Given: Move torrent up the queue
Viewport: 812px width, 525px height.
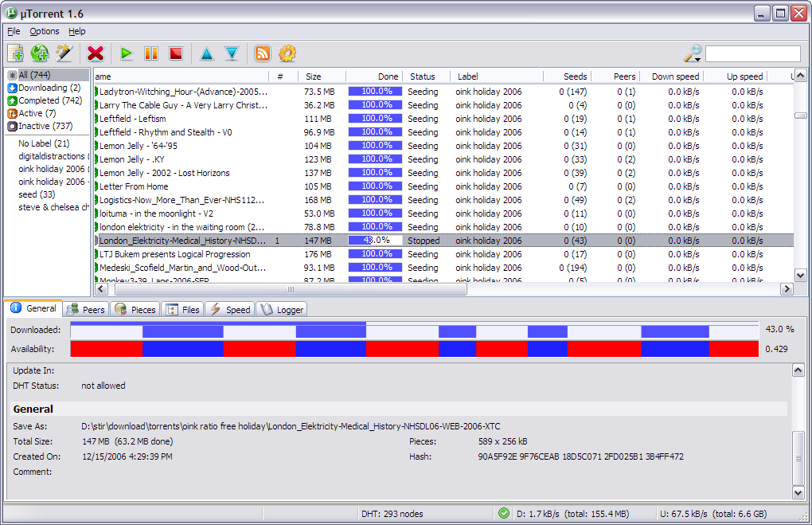Looking at the screenshot, I should click(x=207, y=53).
